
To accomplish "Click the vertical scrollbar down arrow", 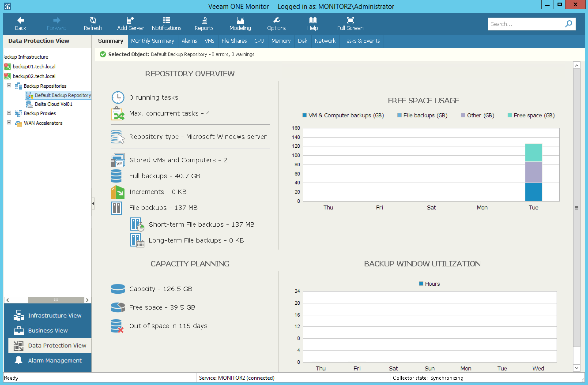I will point(577,368).
